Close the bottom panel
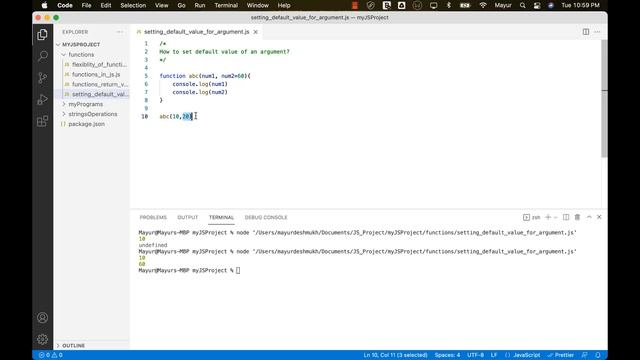The width and height of the screenshot is (640, 360). 599,217
